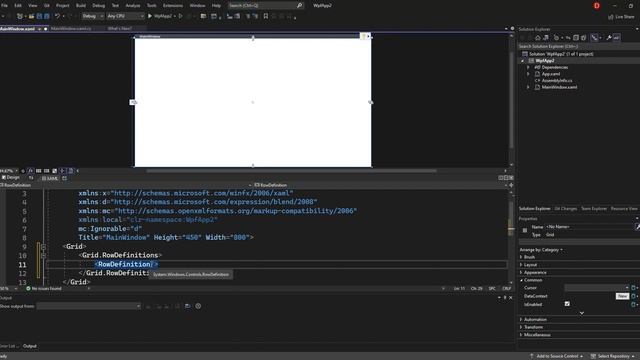
Task: Open the File menu
Action: coord(4,6)
